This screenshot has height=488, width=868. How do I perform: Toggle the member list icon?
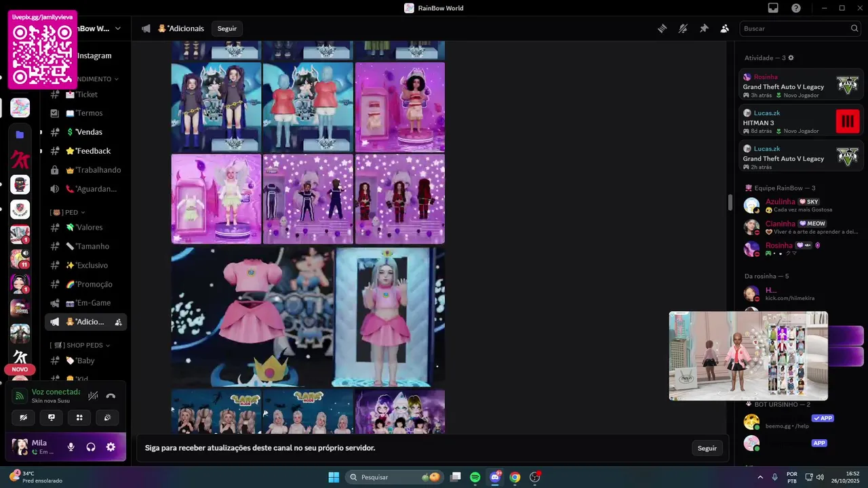724,28
